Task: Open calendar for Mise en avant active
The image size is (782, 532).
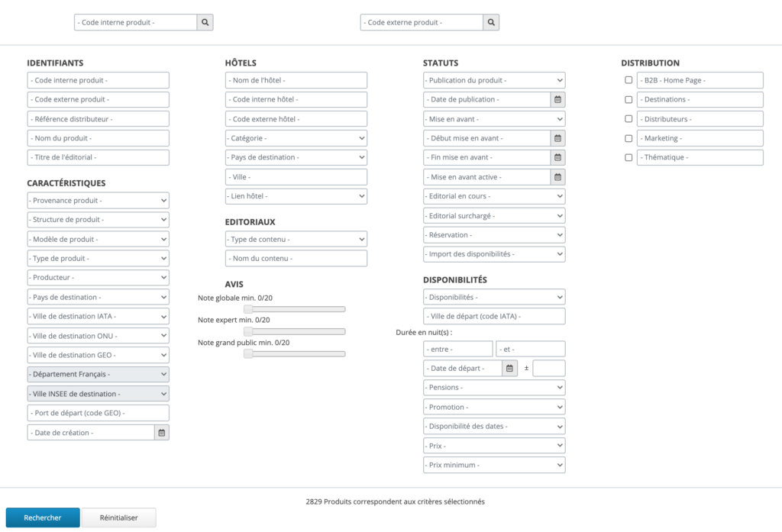Action: (x=557, y=177)
